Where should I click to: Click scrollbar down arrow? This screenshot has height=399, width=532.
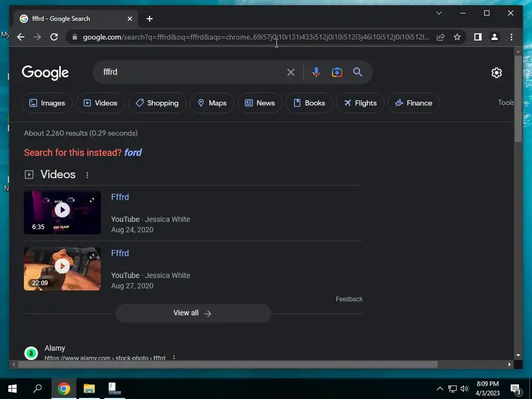(518, 355)
